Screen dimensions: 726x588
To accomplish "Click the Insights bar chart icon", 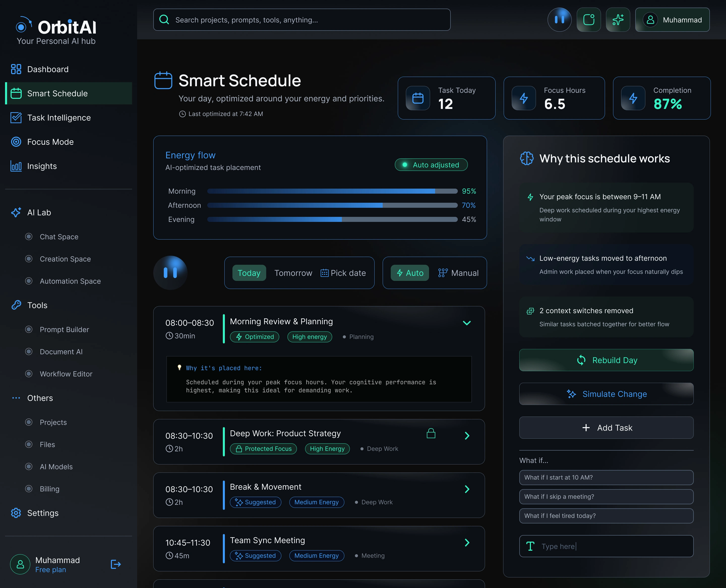I will coord(16,166).
